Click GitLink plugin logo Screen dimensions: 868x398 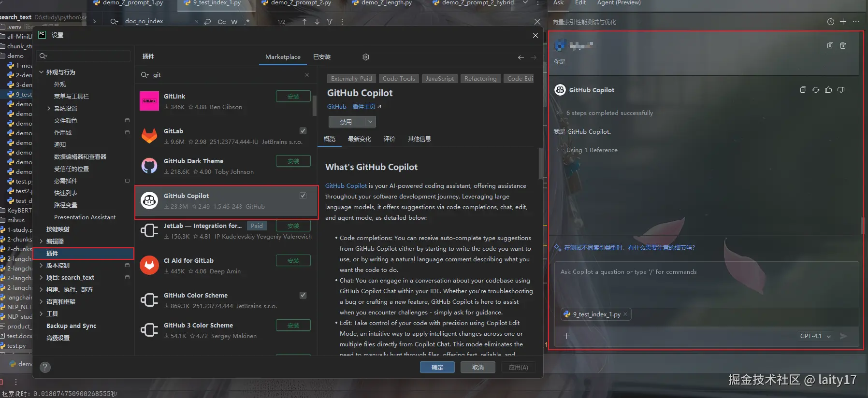pos(149,101)
